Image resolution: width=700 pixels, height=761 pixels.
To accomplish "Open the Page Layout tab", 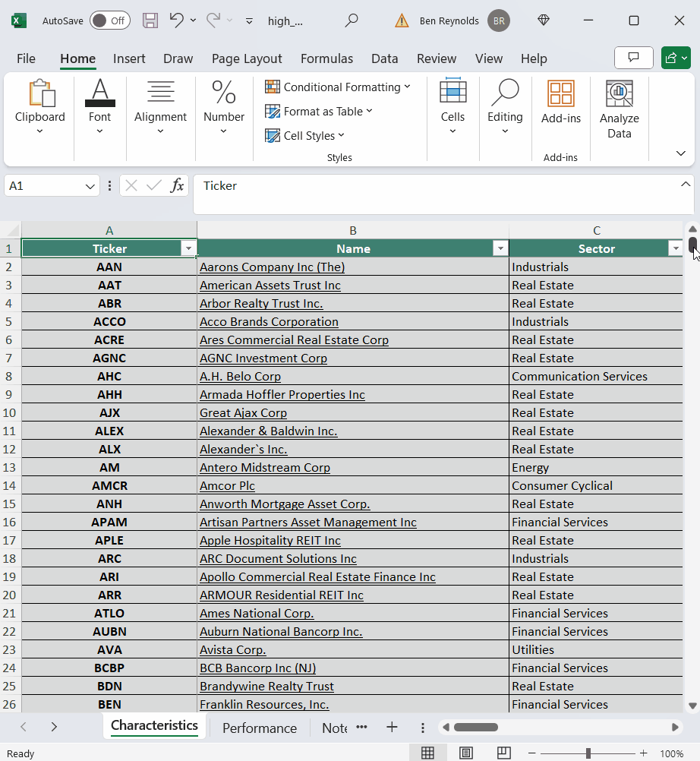I will tap(247, 58).
